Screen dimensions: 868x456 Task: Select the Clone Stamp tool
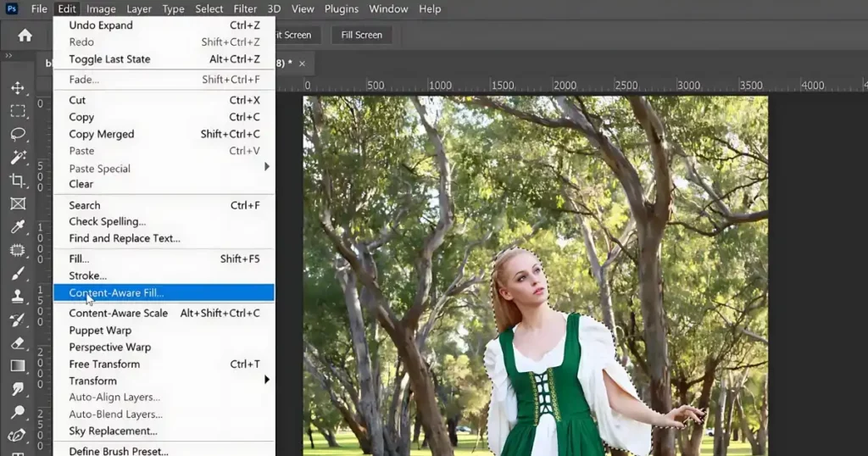coord(18,297)
